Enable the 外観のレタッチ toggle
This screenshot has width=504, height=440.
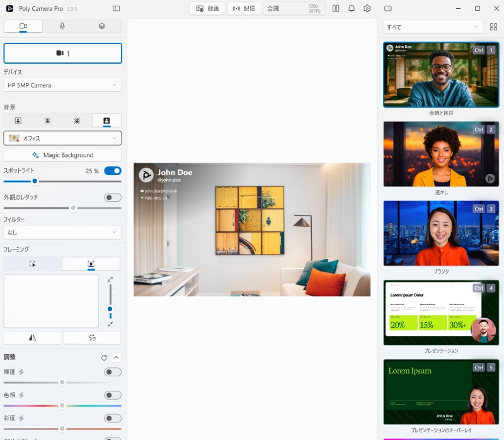tap(113, 197)
